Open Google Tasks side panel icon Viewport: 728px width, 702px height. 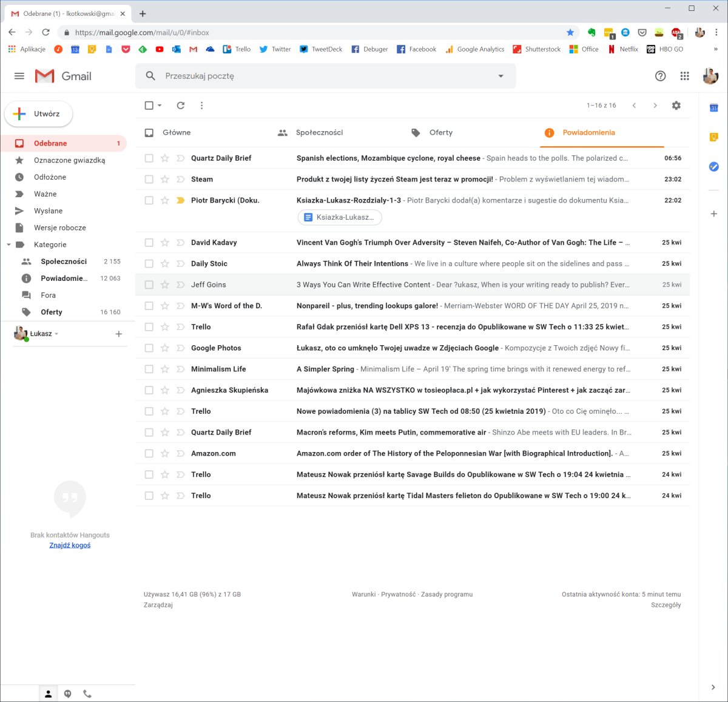[x=714, y=166]
